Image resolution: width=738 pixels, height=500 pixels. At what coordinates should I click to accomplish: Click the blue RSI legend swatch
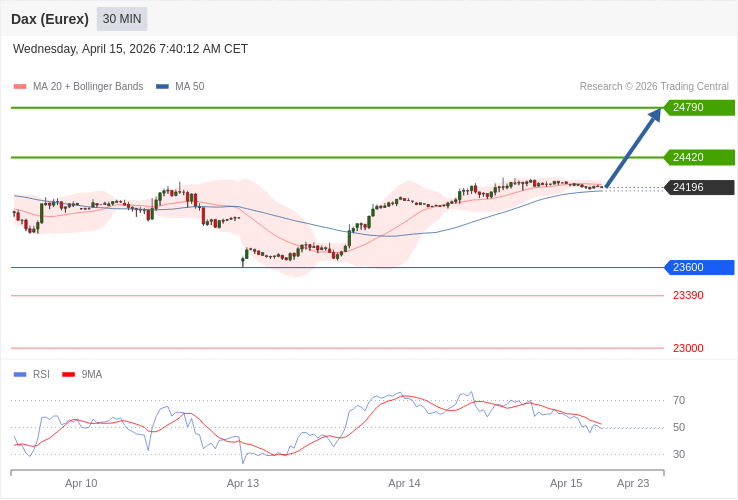pyautogui.click(x=20, y=375)
